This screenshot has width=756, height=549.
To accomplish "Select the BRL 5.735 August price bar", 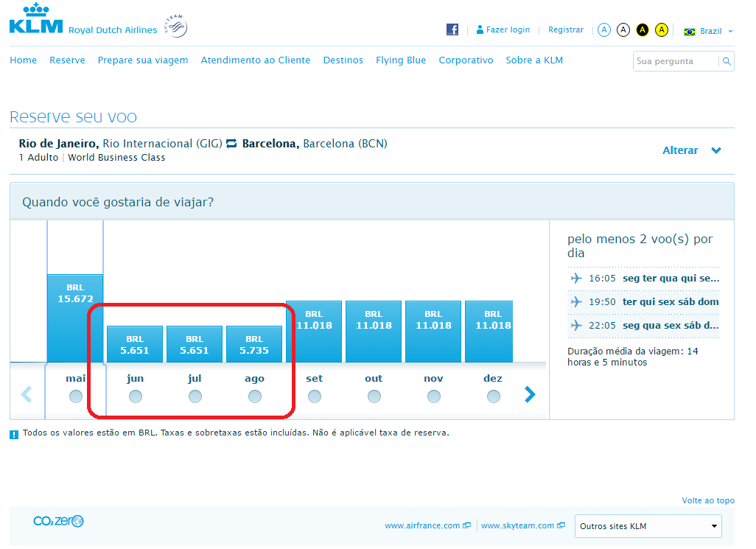I will click(x=254, y=344).
